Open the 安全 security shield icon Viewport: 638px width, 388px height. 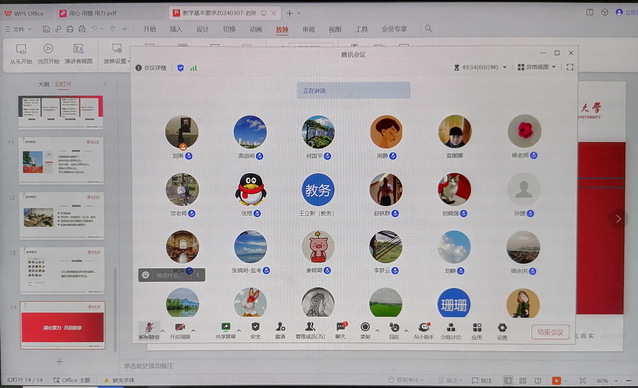(256, 330)
